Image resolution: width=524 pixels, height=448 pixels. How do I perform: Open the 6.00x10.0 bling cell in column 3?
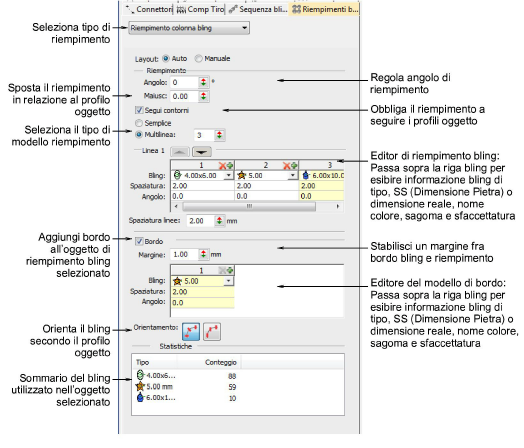click(x=322, y=175)
